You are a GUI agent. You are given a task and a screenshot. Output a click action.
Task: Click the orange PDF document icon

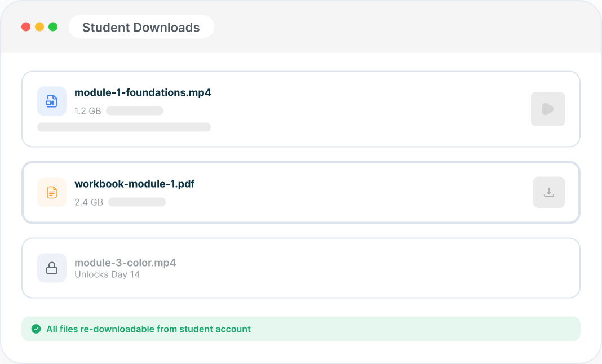pos(52,192)
